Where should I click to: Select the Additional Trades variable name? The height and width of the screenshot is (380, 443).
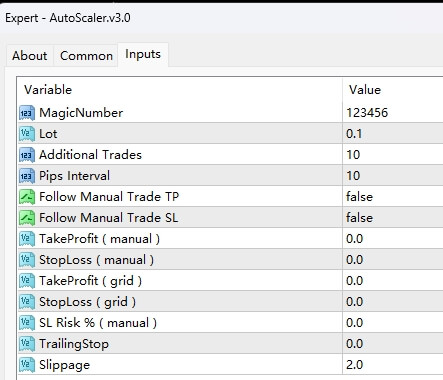(x=90, y=155)
